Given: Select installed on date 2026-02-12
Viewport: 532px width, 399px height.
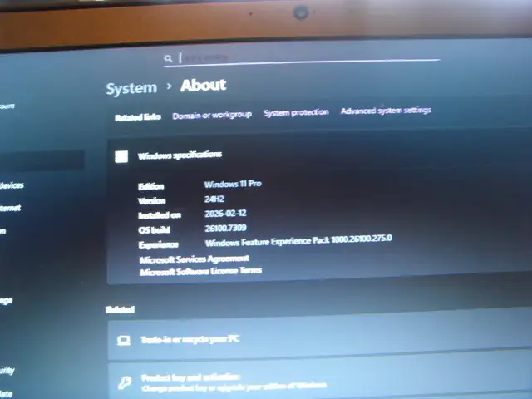Looking at the screenshot, I should point(225,214).
